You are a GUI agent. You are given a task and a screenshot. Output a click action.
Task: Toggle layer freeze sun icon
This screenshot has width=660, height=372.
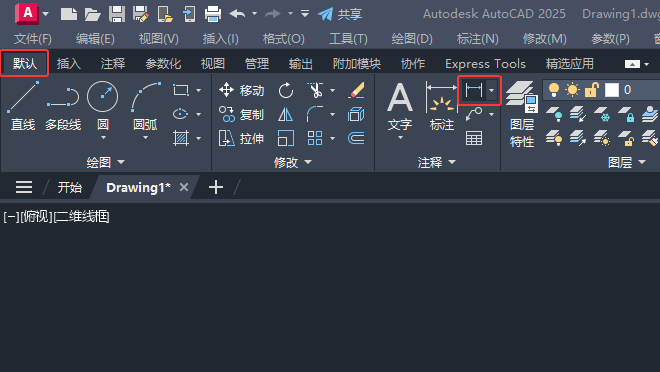[x=572, y=90]
